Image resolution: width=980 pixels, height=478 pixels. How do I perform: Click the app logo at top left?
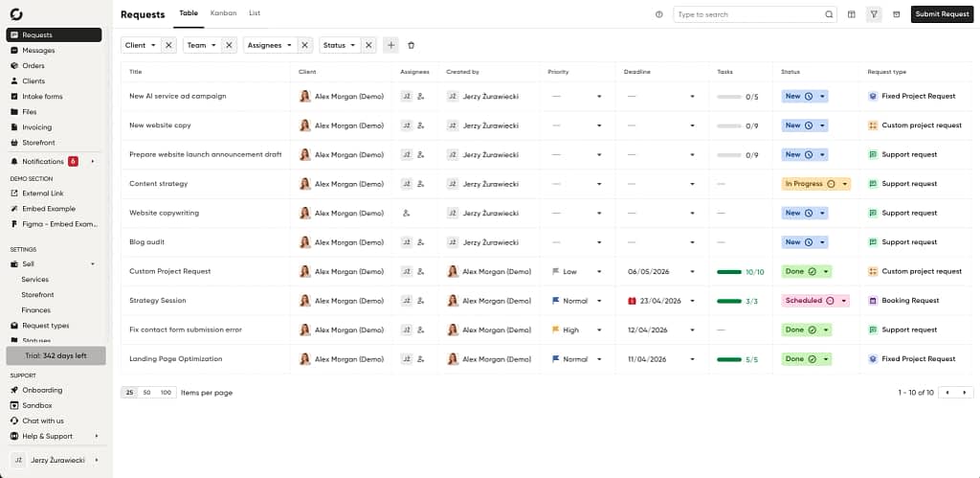click(x=17, y=14)
